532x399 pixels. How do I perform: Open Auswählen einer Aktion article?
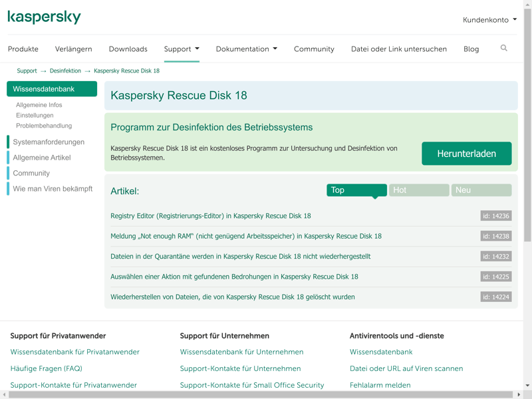234,277
